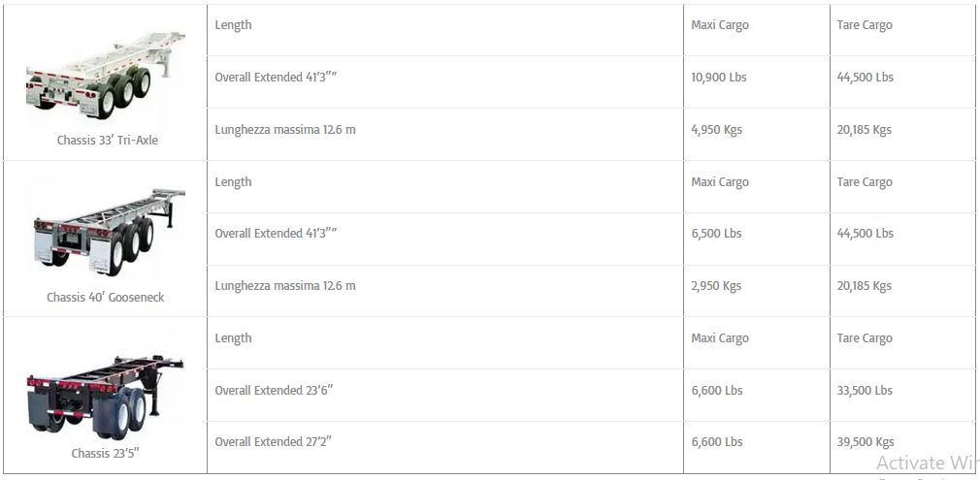Click the Chassis 33' Tri-Axle trailer image
Screen dimensions: 980x480
pyautogui.click(x=106, y=74)
